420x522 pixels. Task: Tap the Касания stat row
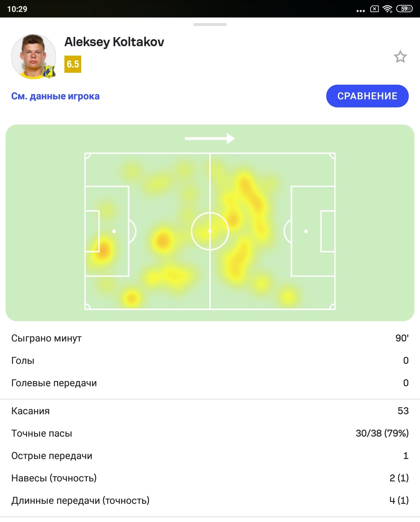[x=210, y=411]
